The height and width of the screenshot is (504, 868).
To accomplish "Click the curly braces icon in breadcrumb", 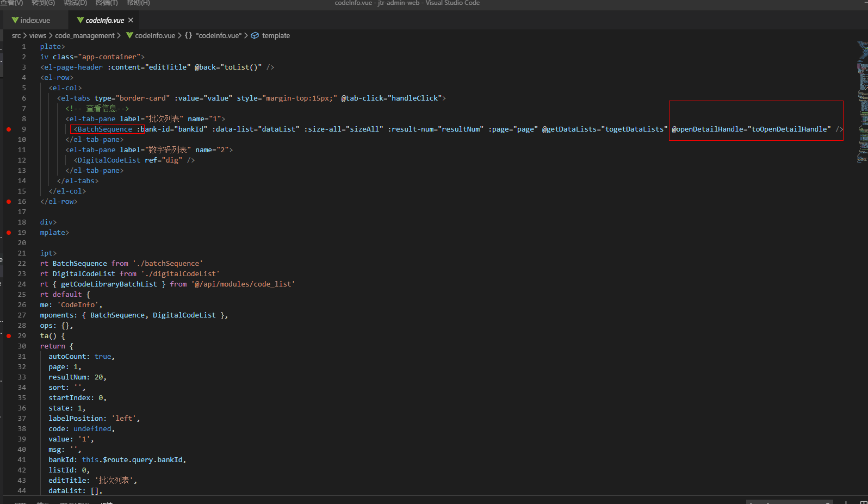I will tap(188, 35).
